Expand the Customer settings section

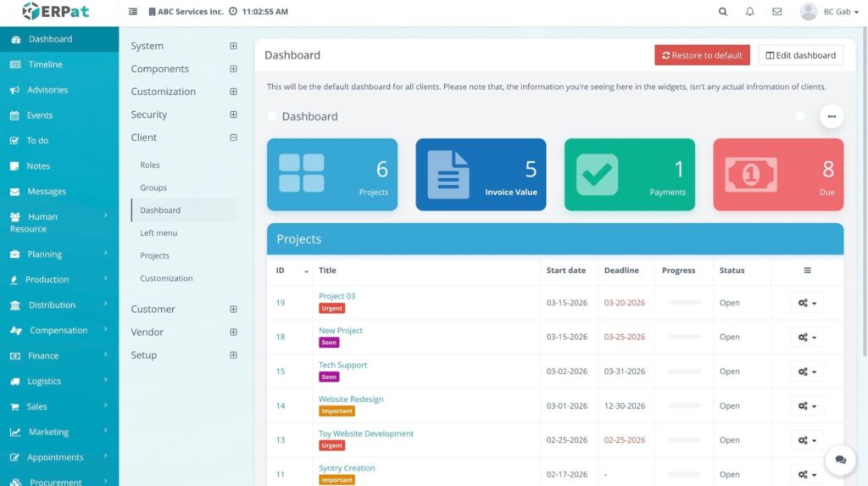pyautogui.click(x=233, y=310)
